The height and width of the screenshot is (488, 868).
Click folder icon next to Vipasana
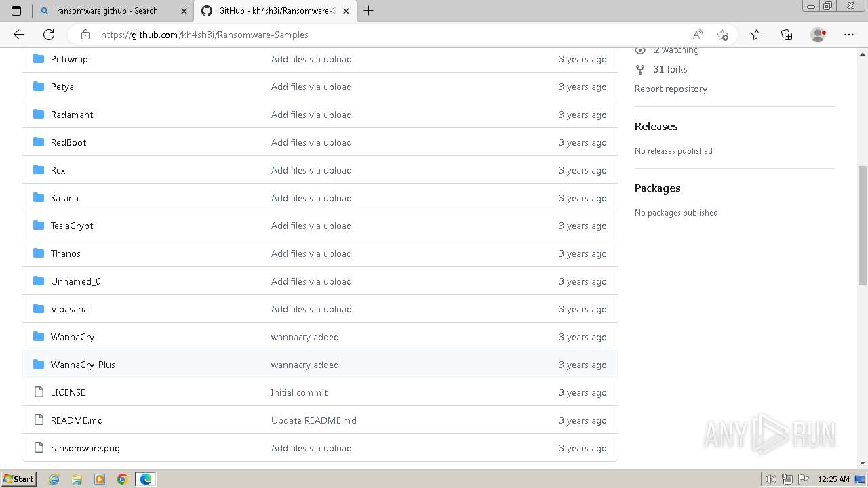tap(39, 309)
